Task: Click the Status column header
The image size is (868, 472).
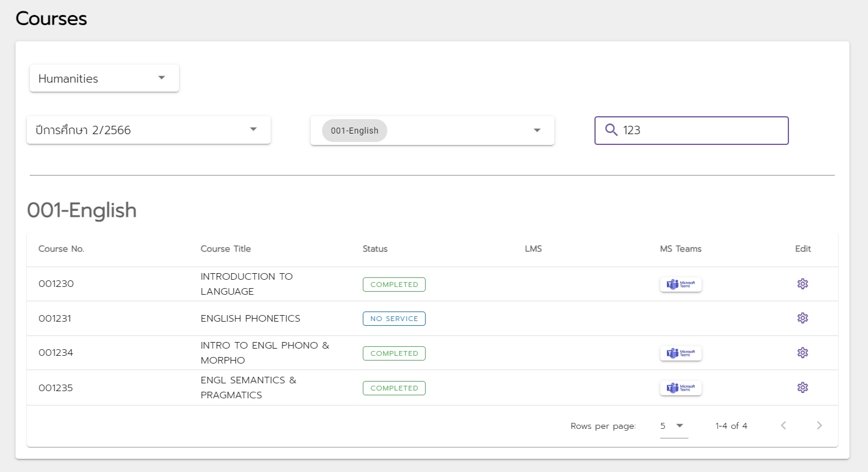Action: 375,249
